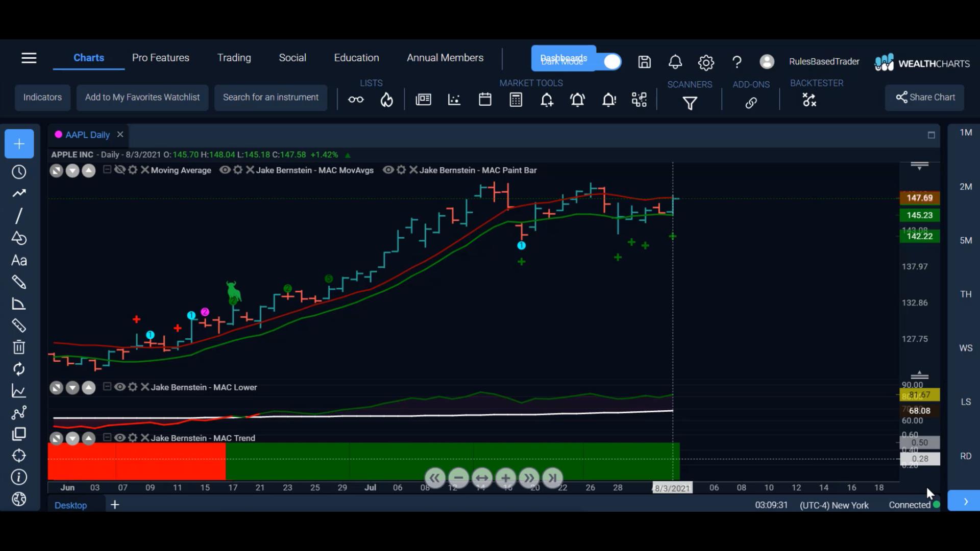Click the ringing bell active alerts icon

click(578, 99)
